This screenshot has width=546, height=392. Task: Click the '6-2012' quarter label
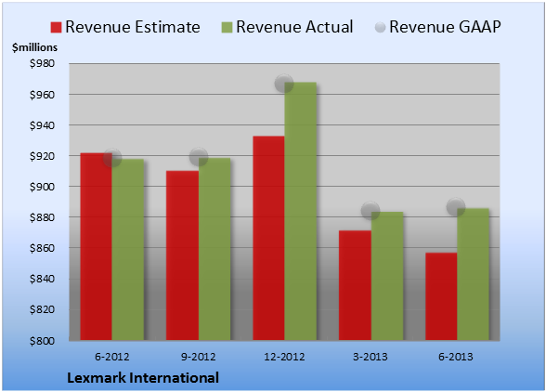tap(112, 357)
